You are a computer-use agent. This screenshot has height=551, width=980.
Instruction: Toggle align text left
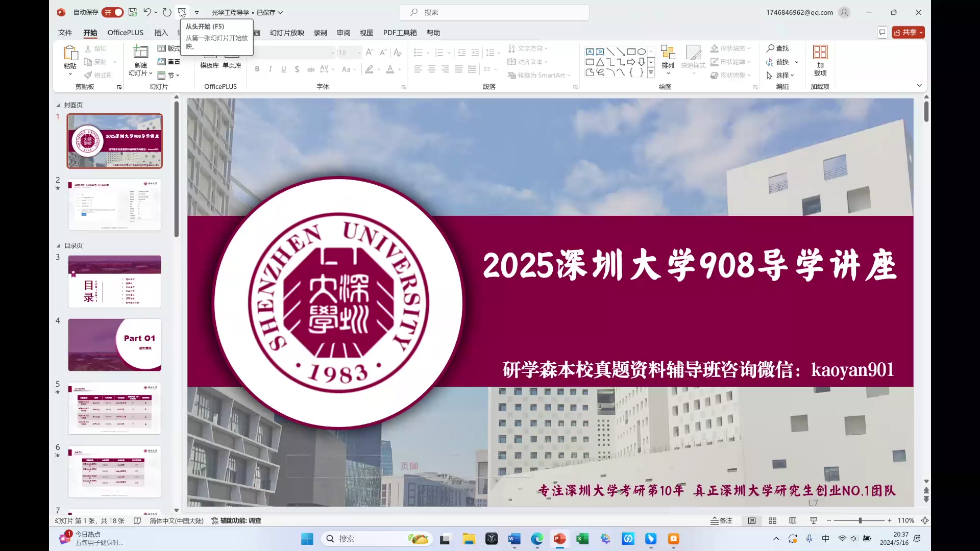click(x=418, y=69)
